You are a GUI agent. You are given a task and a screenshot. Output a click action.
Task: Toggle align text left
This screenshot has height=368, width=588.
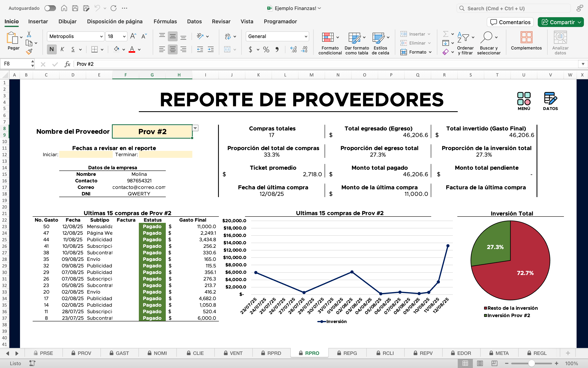pyautogui.click(x=162, y=49)
